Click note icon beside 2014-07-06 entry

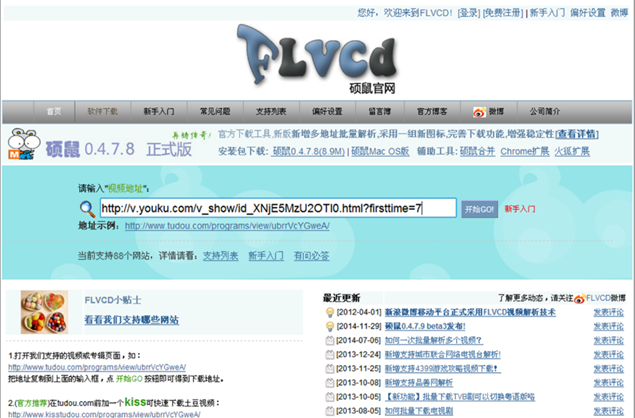tap(330, 341)
